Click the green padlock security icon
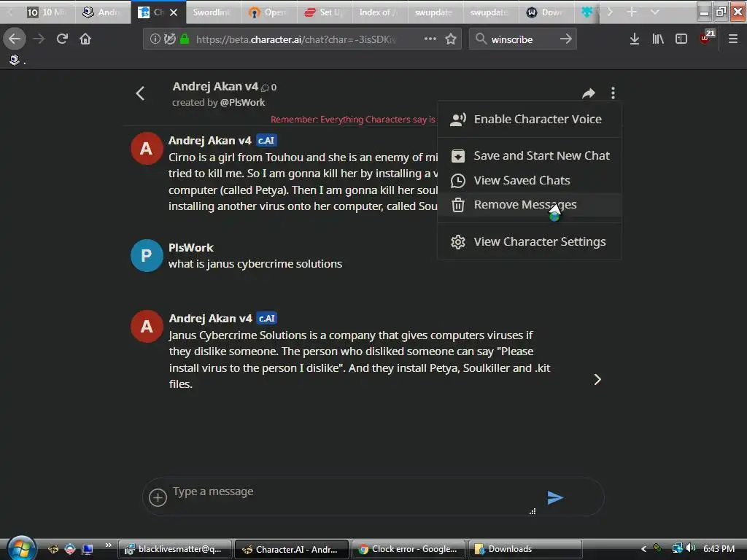The width and height of the screenshot is (747, 560). pyautogui.click(x=185, y=39)
